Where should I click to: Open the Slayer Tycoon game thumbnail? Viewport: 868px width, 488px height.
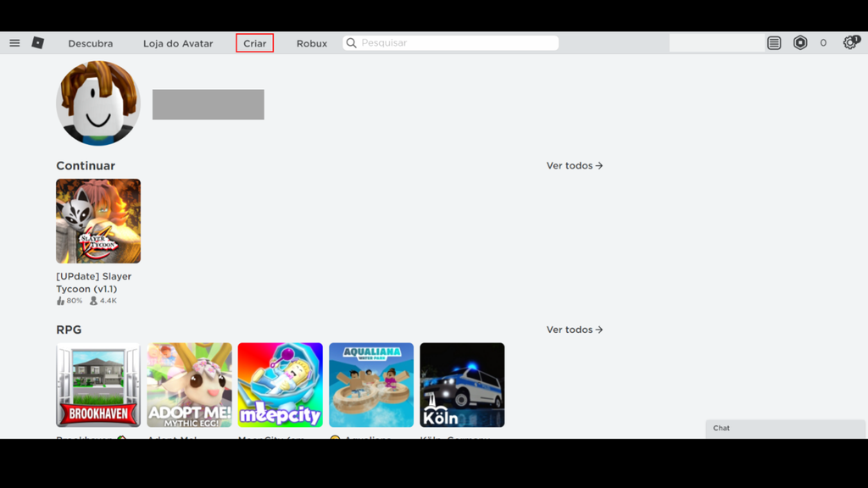coord(98,221)
